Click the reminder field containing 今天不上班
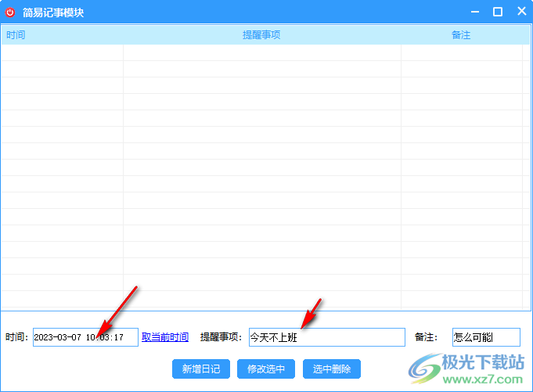533x392 pixels. click(326, 337)
